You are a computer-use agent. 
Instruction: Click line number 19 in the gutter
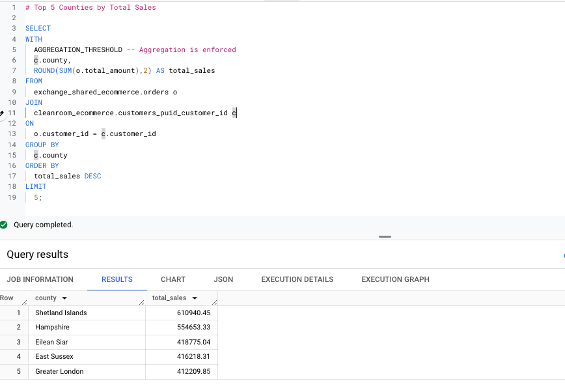coord(12,197)
